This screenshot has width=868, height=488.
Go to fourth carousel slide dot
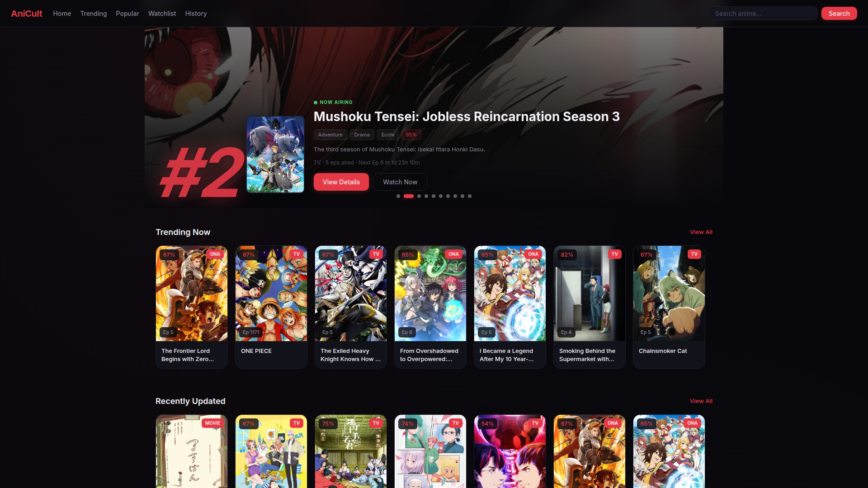click(426, 196)
